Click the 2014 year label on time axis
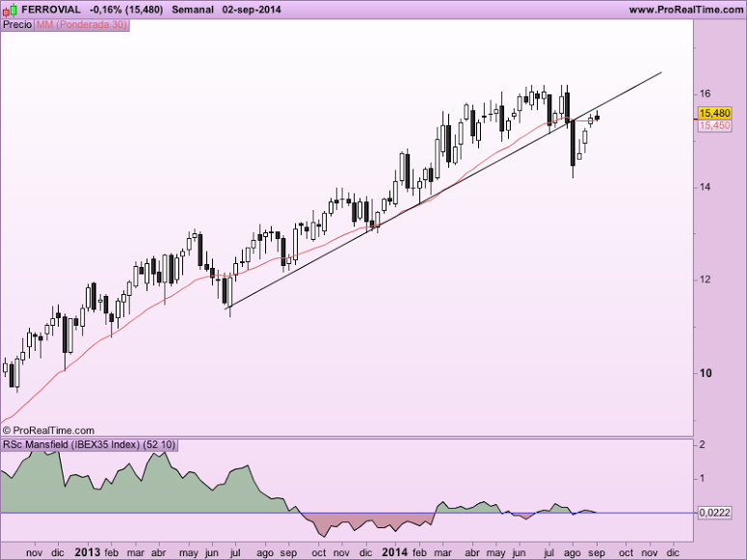747x560 pixels. pos(395,552)
